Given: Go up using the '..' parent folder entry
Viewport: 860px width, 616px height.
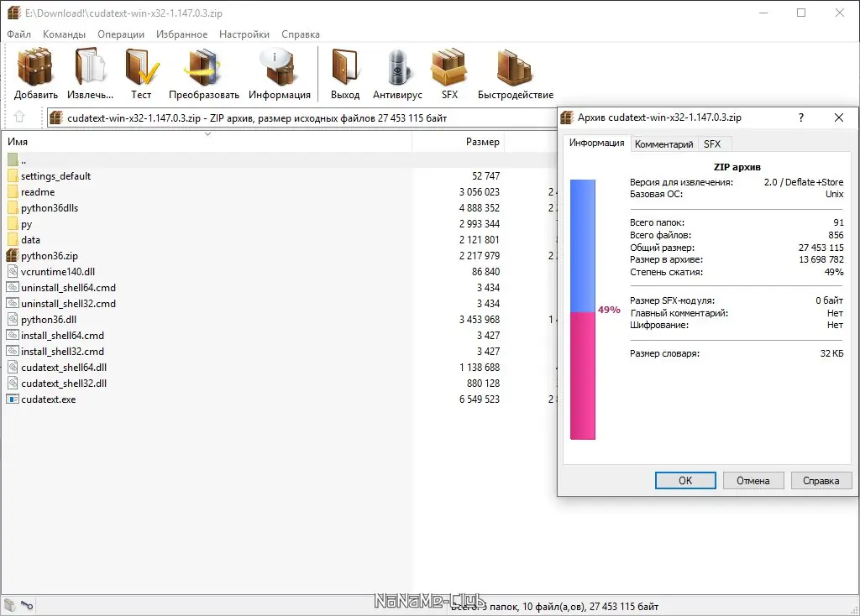Looking at the screenshot, I should click(25, 159).
